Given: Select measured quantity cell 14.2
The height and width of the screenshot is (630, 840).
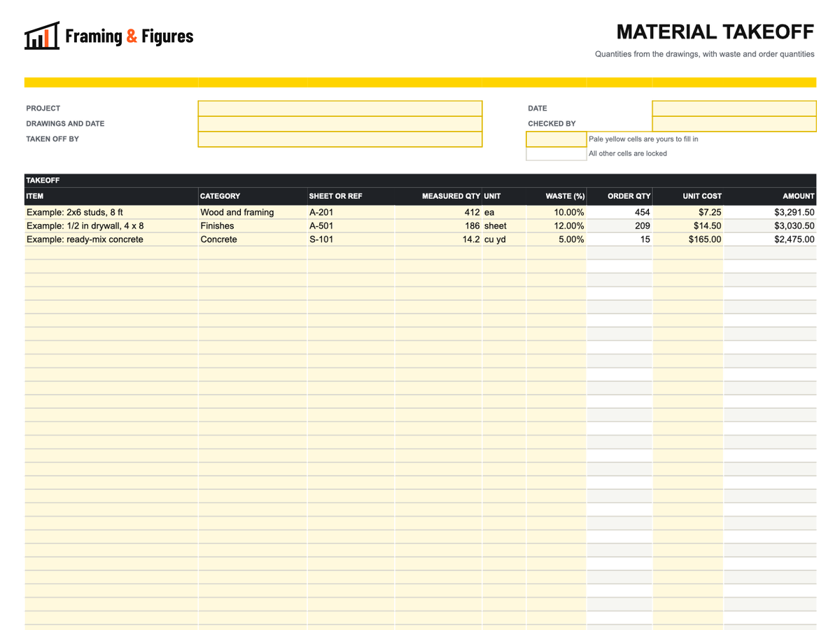Looking at the screenshot, I should [438, 239].
